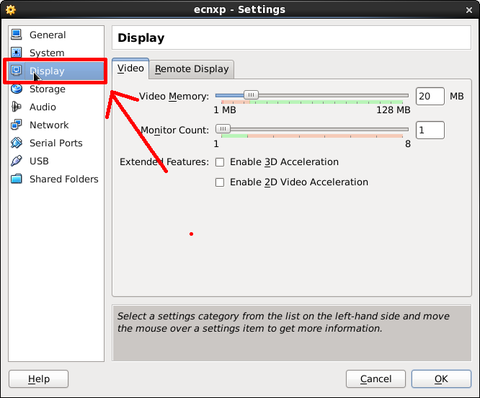Open the General settings category icon
The image size is (480, 398).
click(x=16, y=34)
